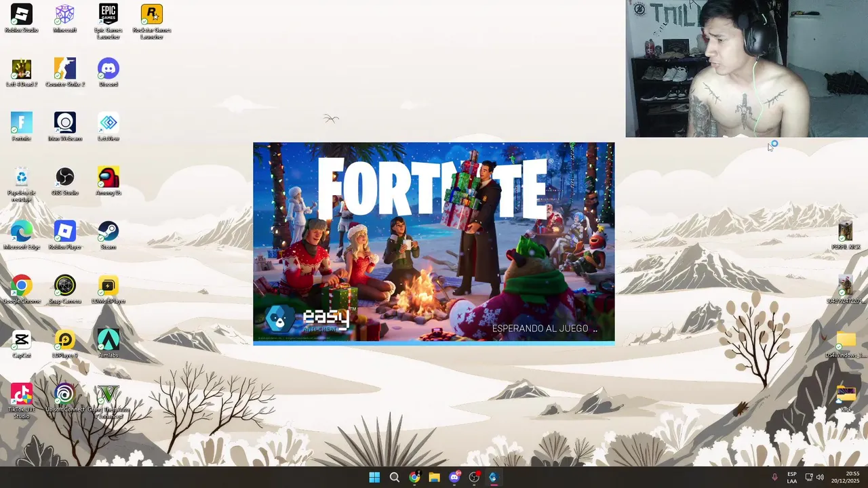868x488 pixels.
Task: Open File Explorer from the taskbar
Action: pos(434,477)
